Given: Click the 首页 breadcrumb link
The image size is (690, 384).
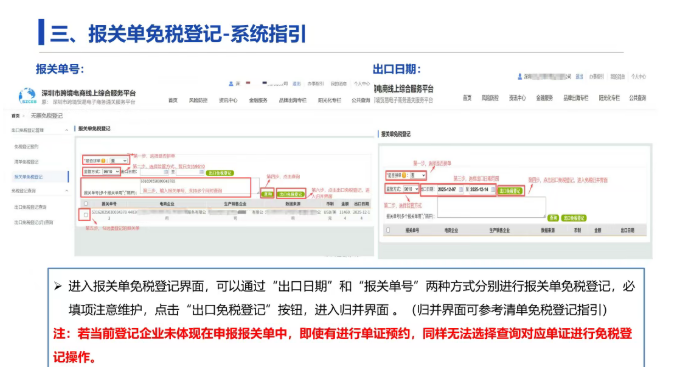Looking at the screenshot, I should 15,116.
